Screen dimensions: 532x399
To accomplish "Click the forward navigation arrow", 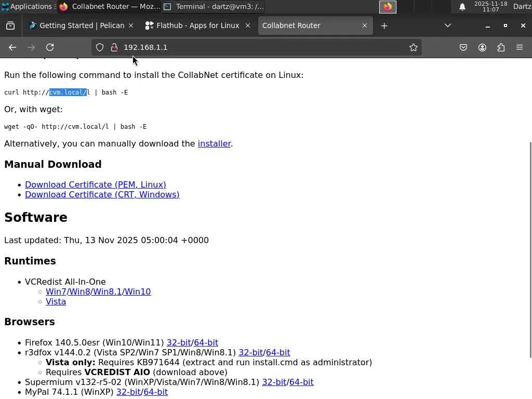I will tap(31, 47).
